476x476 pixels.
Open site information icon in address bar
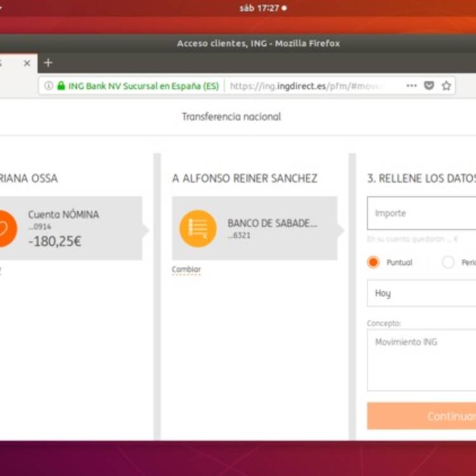[x=49, y=86]
